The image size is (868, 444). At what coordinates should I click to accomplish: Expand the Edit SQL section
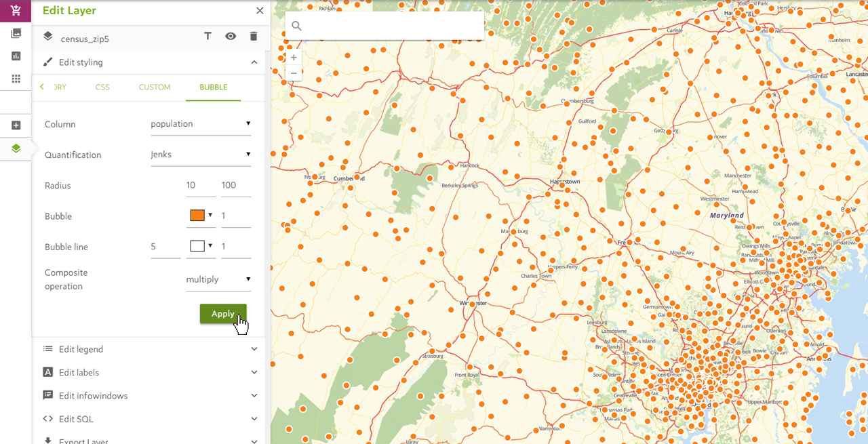pos(254,419)
